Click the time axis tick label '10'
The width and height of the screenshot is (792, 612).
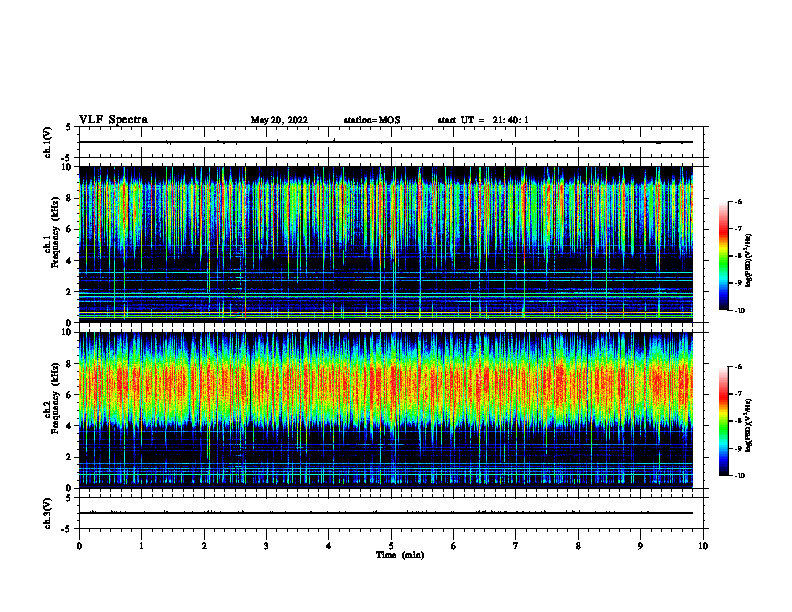pyautogui.click(x=703, y=546)
